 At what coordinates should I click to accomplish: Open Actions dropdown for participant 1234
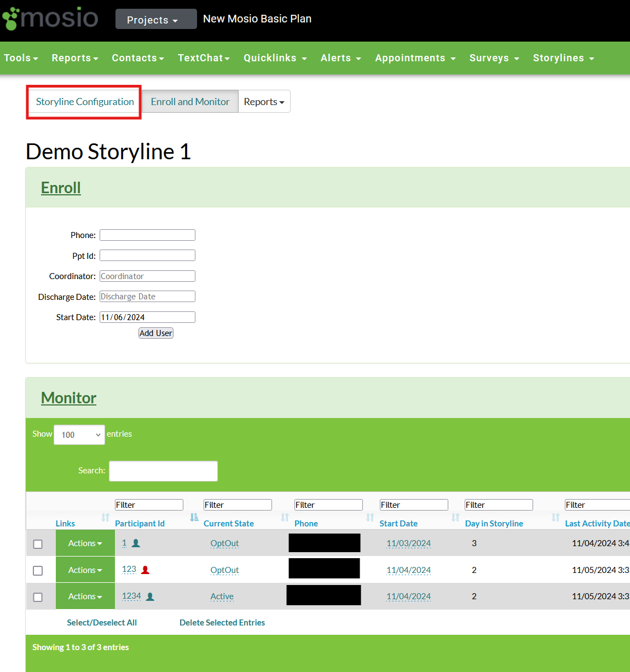coord(85,596)
